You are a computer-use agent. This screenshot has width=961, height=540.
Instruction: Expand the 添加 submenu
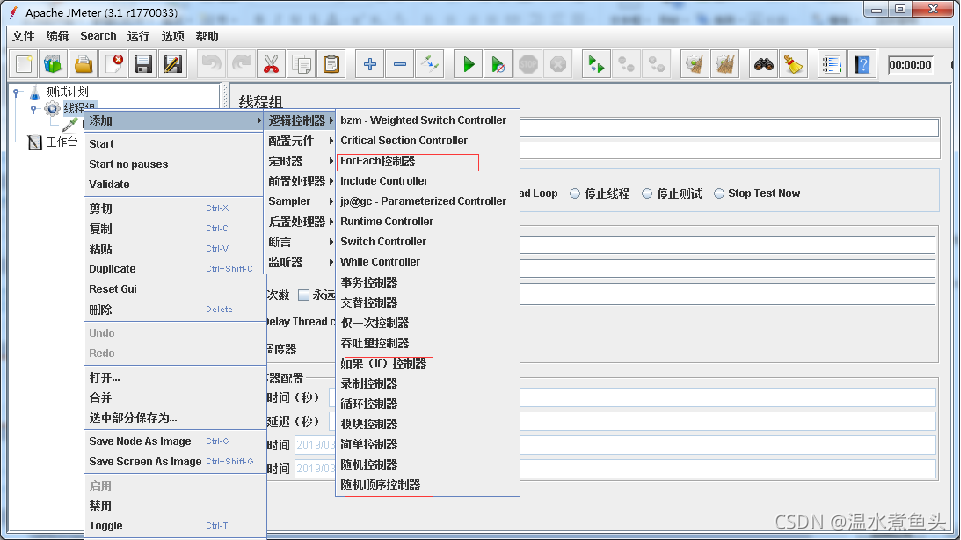[173, 121]
